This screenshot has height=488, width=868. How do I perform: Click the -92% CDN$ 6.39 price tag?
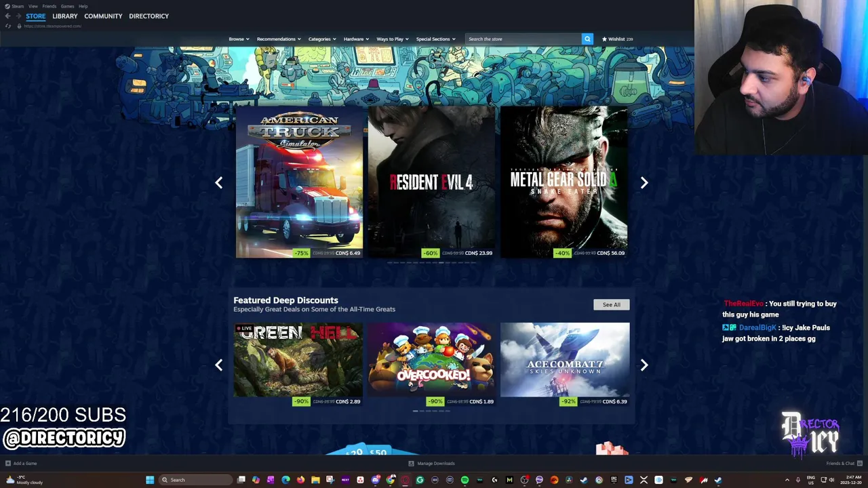(593, 401)
